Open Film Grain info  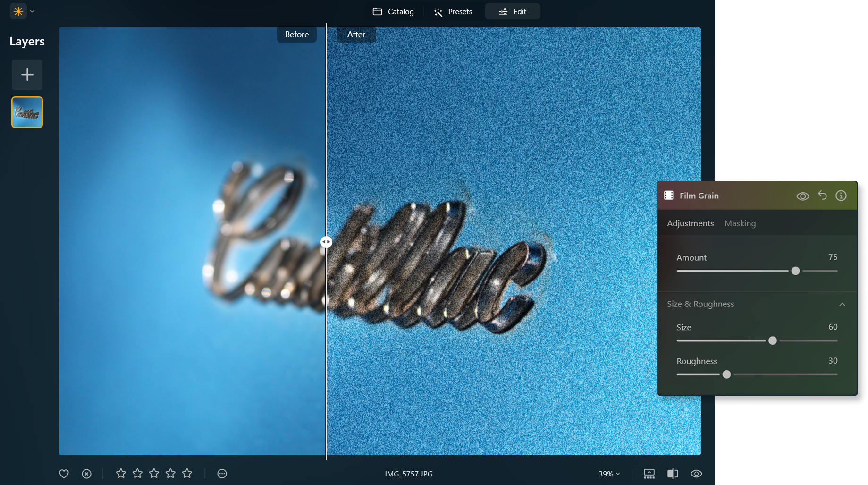(x=841, y=196)
